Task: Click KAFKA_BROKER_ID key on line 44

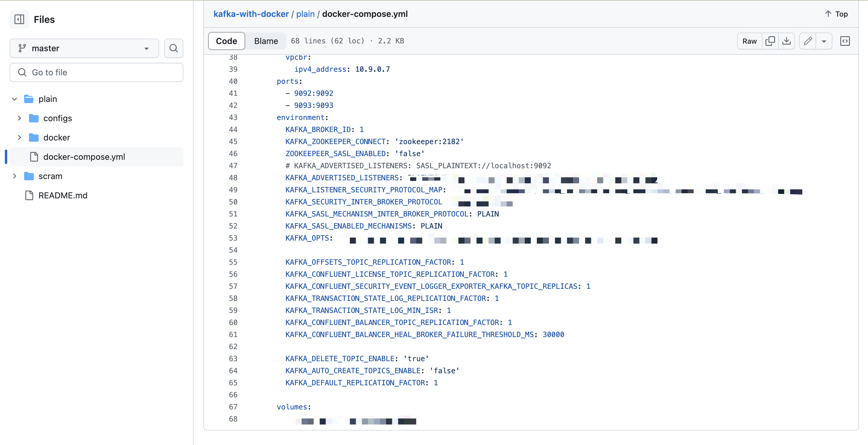Action: click(318, 129)
